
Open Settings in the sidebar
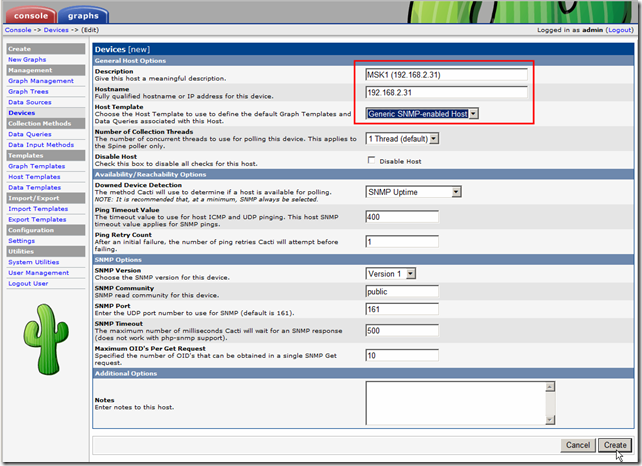[x=21, y=240]
